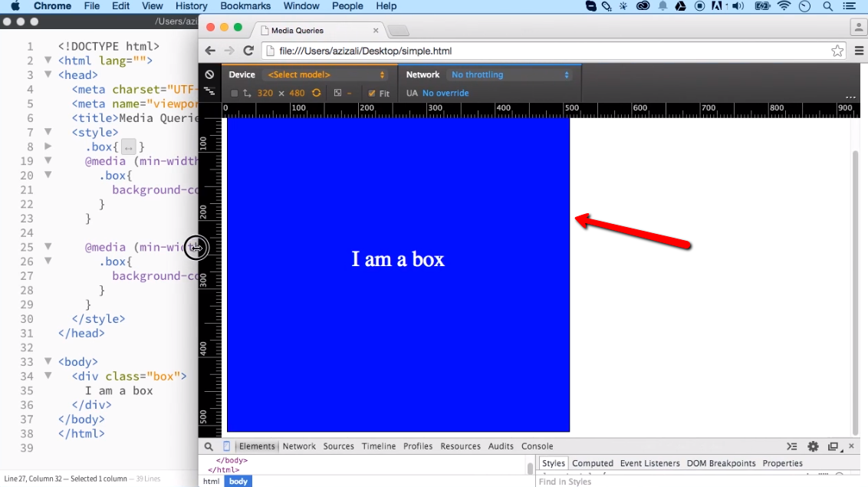The image size is (868, 487).
Task: Open the console drawer icon
Action: [x=791, y=446]
